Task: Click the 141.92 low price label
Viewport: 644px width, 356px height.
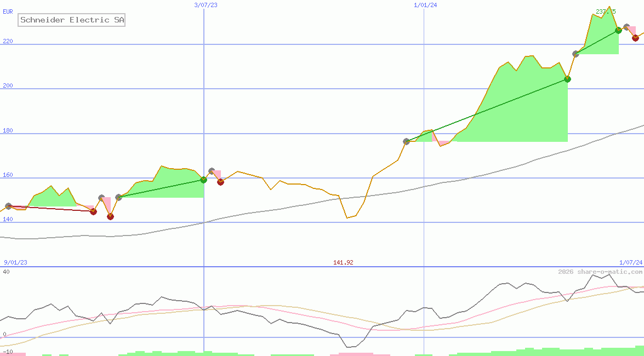Action: pyautogui.click(x=343, y=262)
